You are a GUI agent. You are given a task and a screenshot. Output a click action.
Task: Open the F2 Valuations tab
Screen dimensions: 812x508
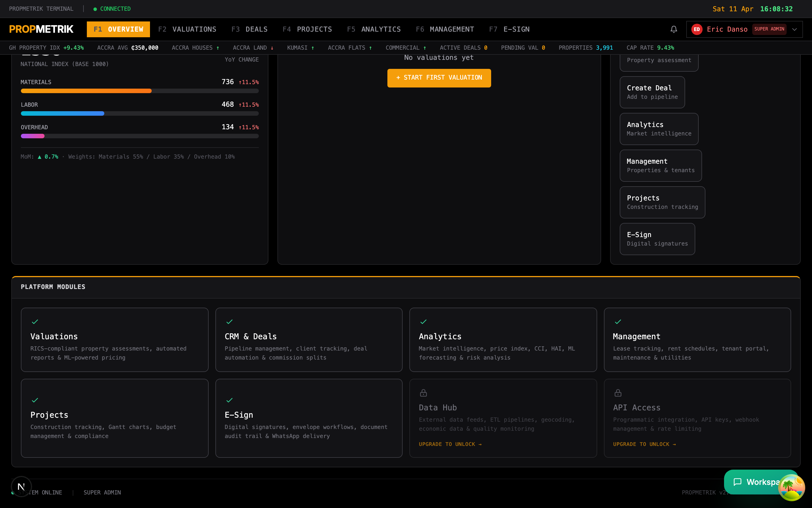187,29
